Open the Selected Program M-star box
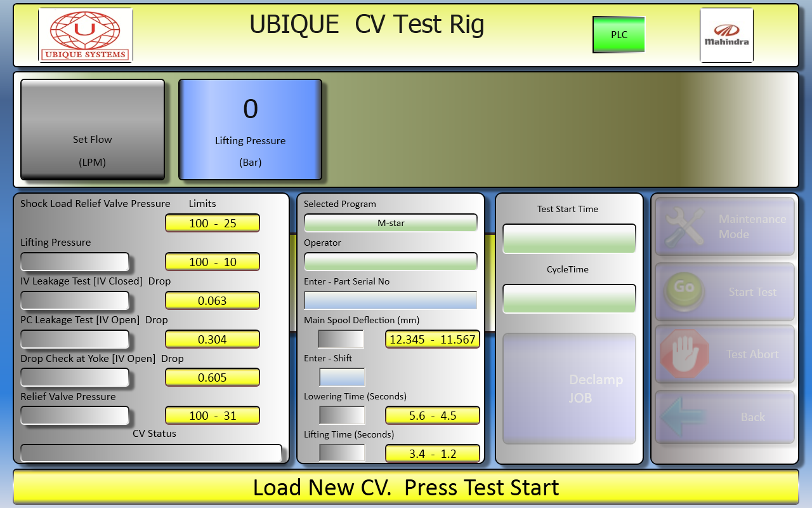Screen dimensions: 812x508 pos(391,223)
